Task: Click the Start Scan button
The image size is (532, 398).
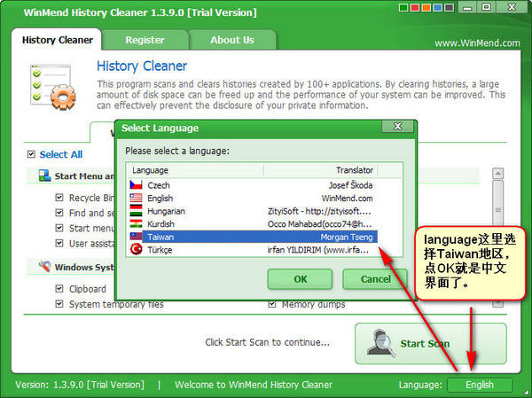Action: click(x=431, y=343)
